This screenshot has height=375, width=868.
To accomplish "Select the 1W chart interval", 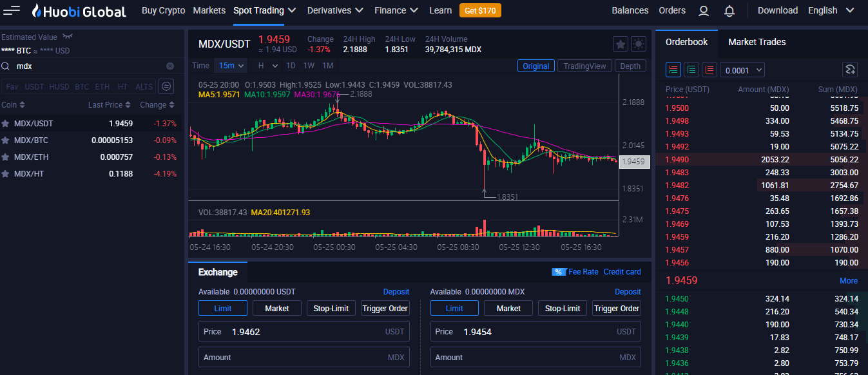I will click(309, 66).
